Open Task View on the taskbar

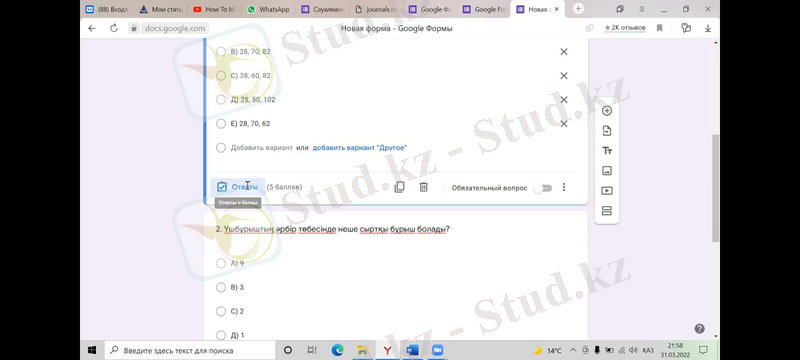[312, 350]
